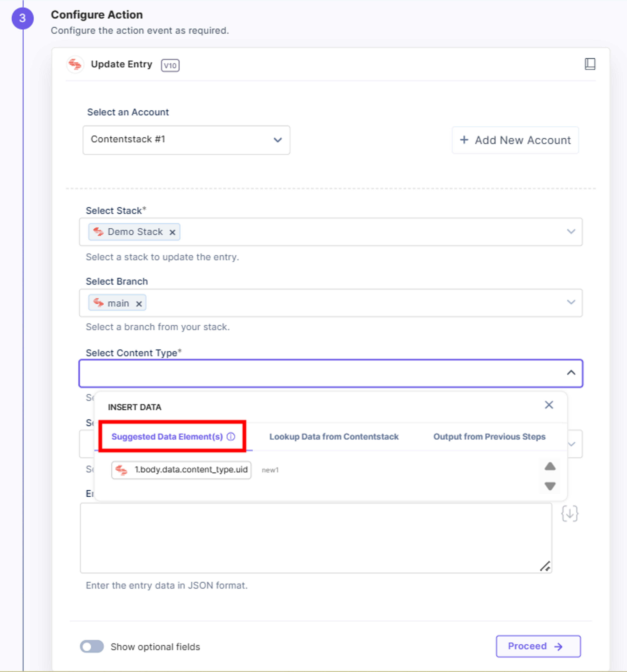This screenshot has height=672, width=627.
Task: Expand the partially hidden dropdown below Content Type
Action: pyautogui.click(x=572, y=444)
